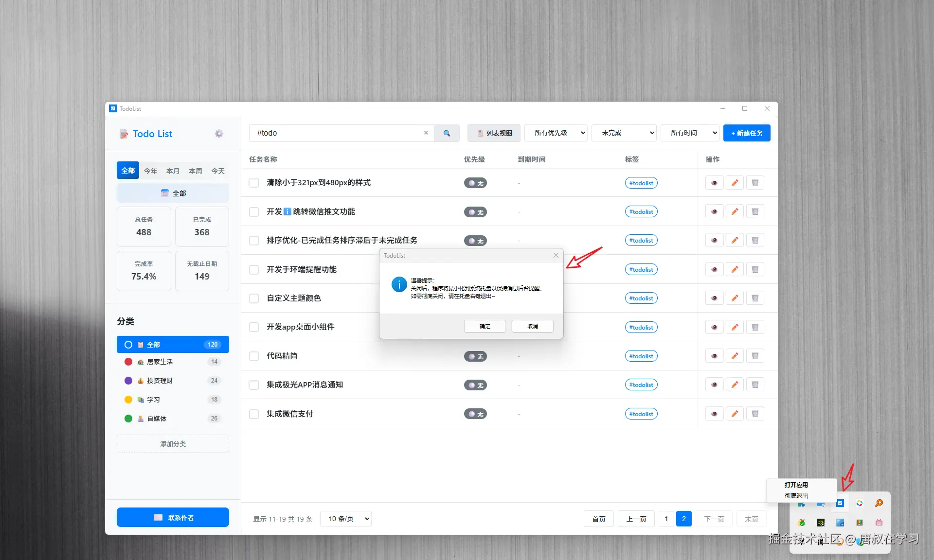This screenshot has width=934, height=560.
Task: Click the 新建任务 button
Action: click(747, 133)
